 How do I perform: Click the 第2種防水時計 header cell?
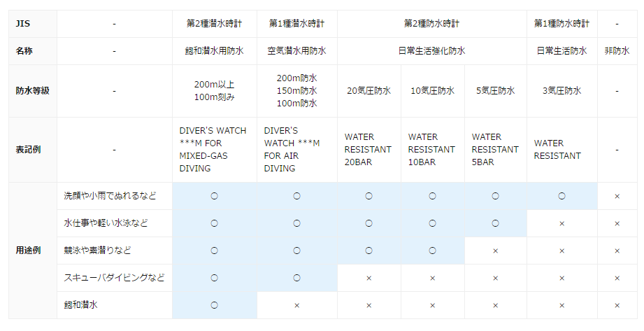[432, 24]
